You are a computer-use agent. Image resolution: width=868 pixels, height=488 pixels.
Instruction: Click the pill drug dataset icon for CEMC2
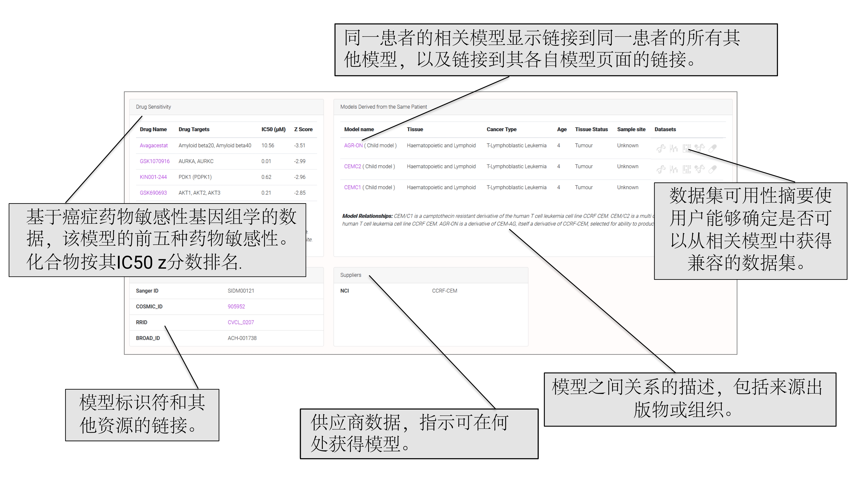tap(712, 169)
